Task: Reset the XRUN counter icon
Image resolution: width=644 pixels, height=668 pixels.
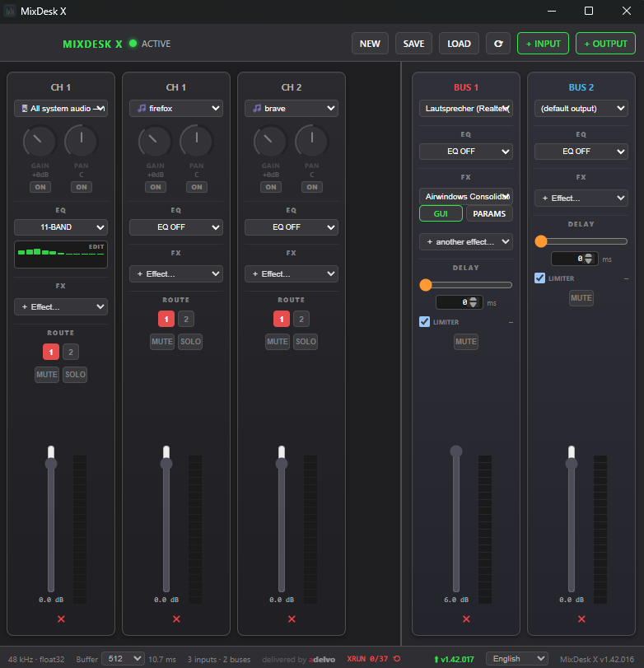Action: point(397,659)
